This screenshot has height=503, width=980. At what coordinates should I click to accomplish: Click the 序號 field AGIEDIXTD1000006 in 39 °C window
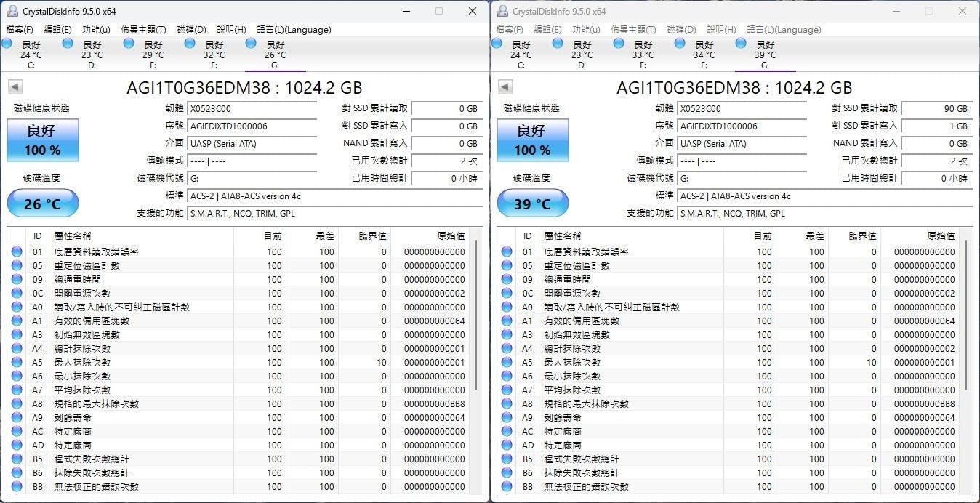coord(742,126)
